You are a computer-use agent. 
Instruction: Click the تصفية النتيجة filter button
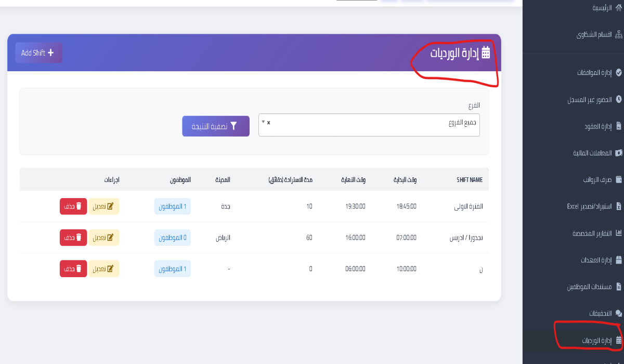215,126
